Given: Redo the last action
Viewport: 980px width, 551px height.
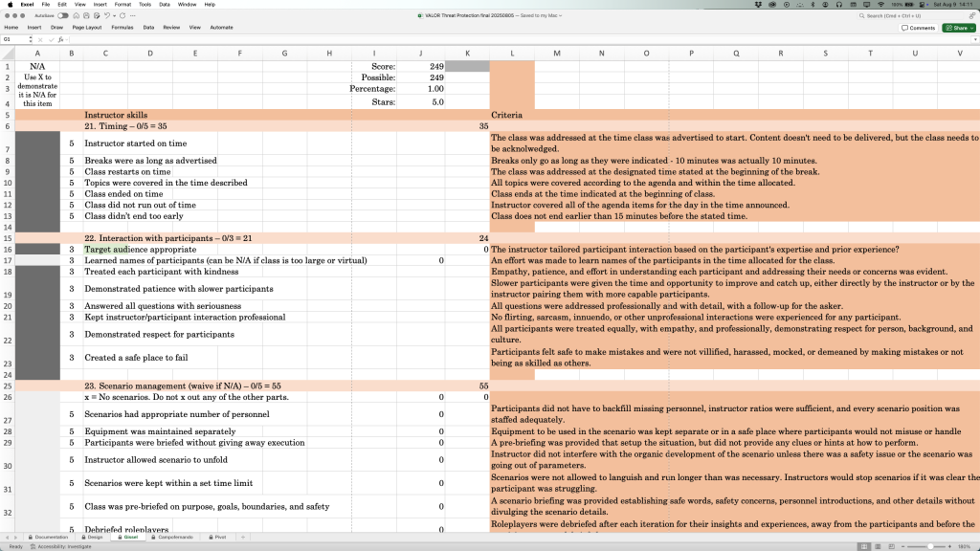Looking at the screenshot, I should [x=122, y=15].
